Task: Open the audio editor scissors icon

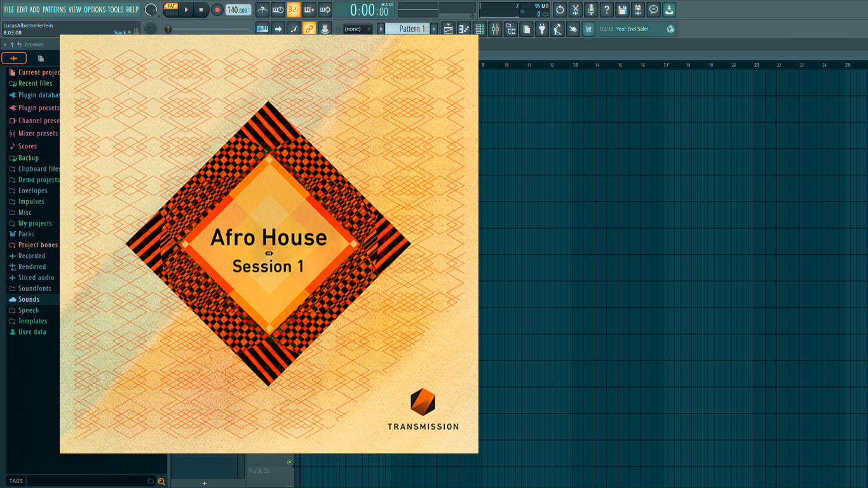Action: (x=575, y=10)
